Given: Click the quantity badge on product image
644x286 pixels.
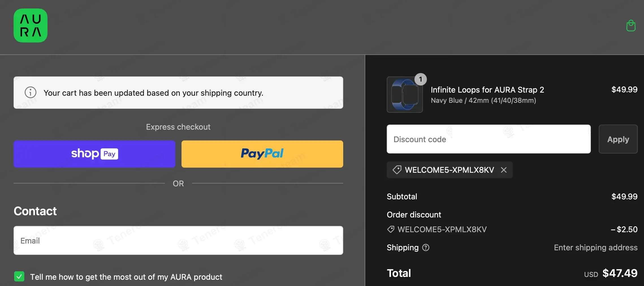Looking at the screenshot, I should pos(420,79).
